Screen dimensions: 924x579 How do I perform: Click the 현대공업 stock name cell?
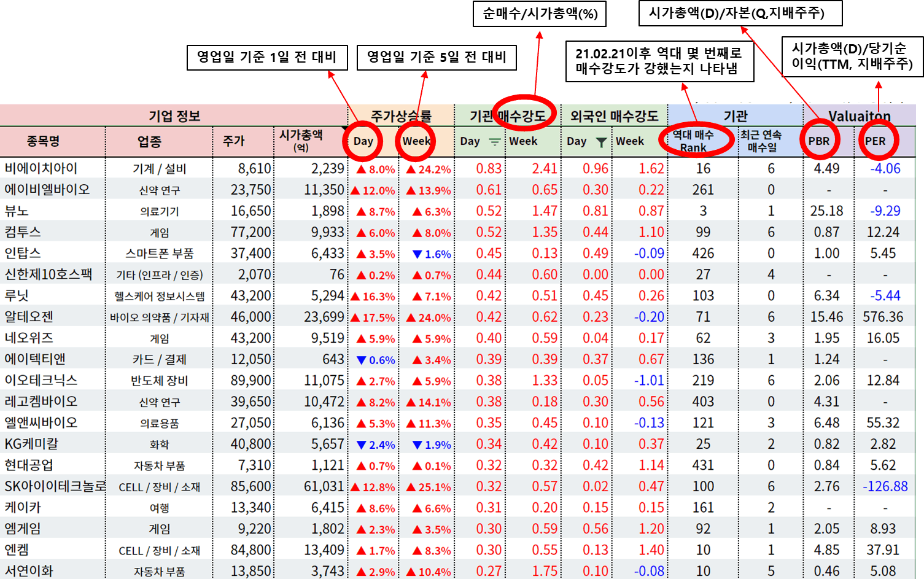(29, 465)
